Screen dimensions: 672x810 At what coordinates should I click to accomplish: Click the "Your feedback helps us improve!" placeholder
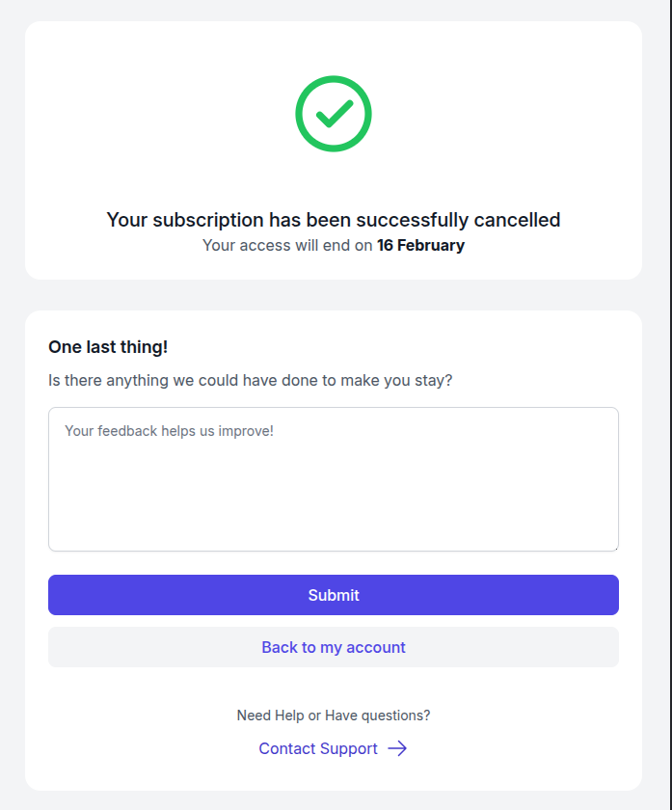[x=170, y=431]
